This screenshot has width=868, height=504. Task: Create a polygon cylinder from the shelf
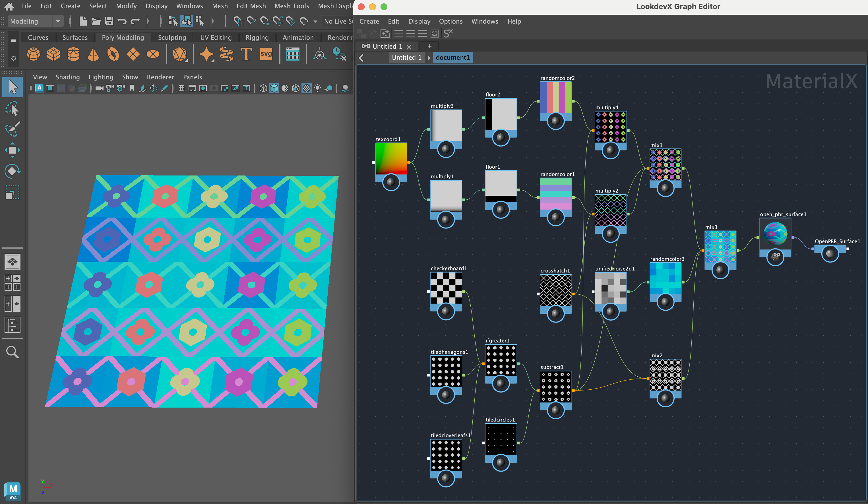click(x=73, y=54)
